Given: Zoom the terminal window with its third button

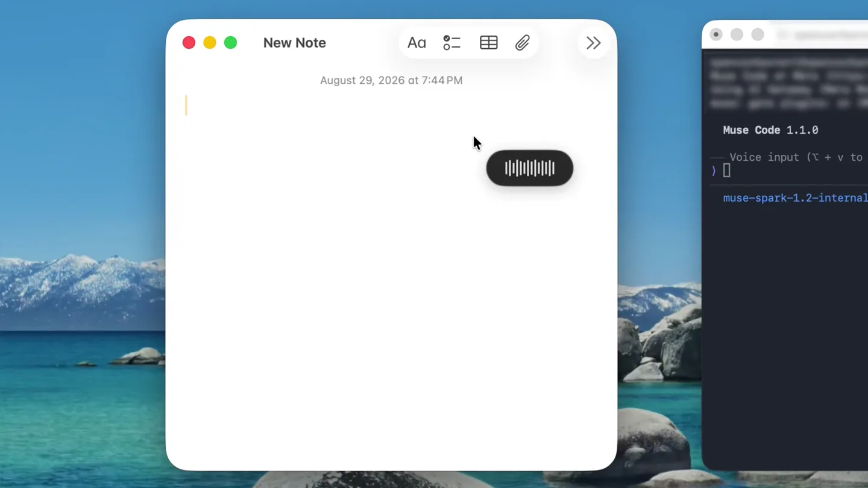Looking at the screenshot, I should click(758, 34).
